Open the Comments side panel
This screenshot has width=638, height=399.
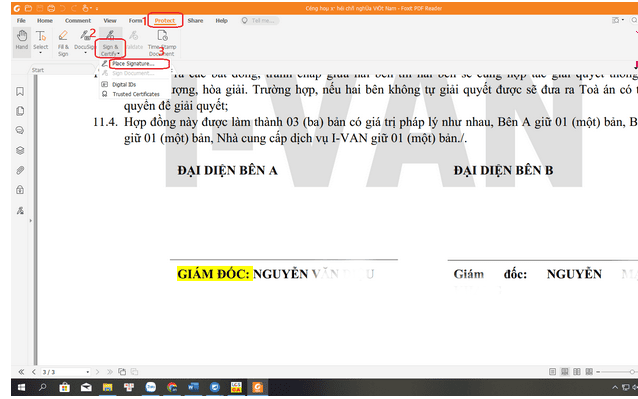pos(20,131)
